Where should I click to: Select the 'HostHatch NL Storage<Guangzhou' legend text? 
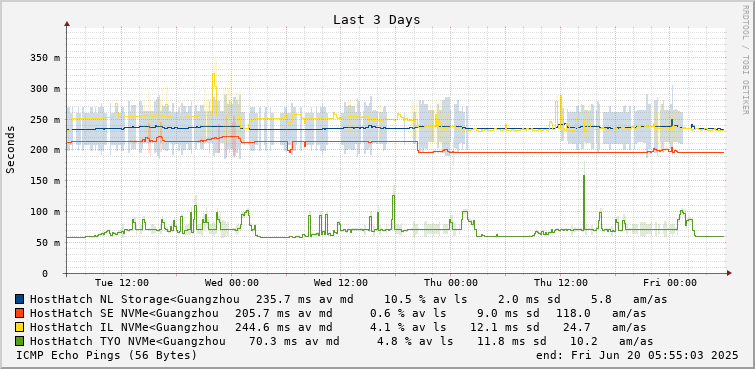(135, 299)
